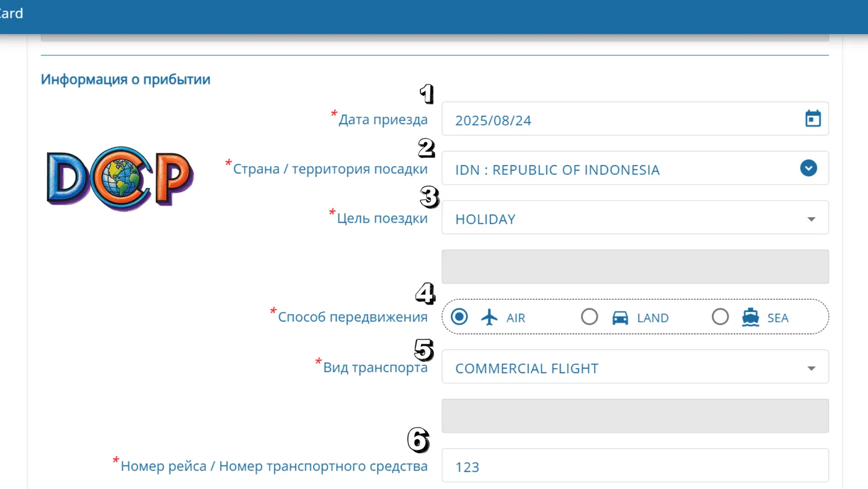868x489 pixels.
Task: Click the 'Страна / территория посадки' label
Action: point(330,169)
